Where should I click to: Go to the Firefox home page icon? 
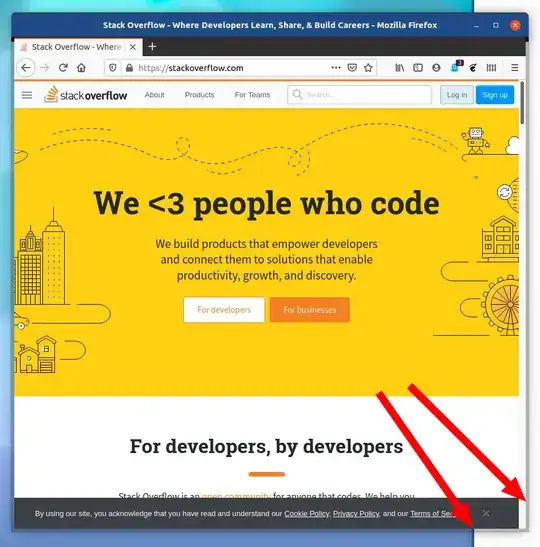(81, 68)
